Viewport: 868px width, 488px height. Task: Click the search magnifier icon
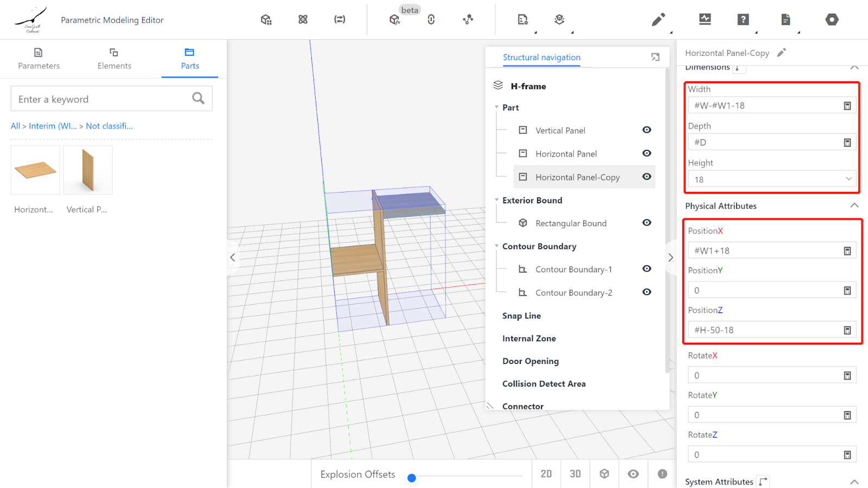click(x=199, y=99)
